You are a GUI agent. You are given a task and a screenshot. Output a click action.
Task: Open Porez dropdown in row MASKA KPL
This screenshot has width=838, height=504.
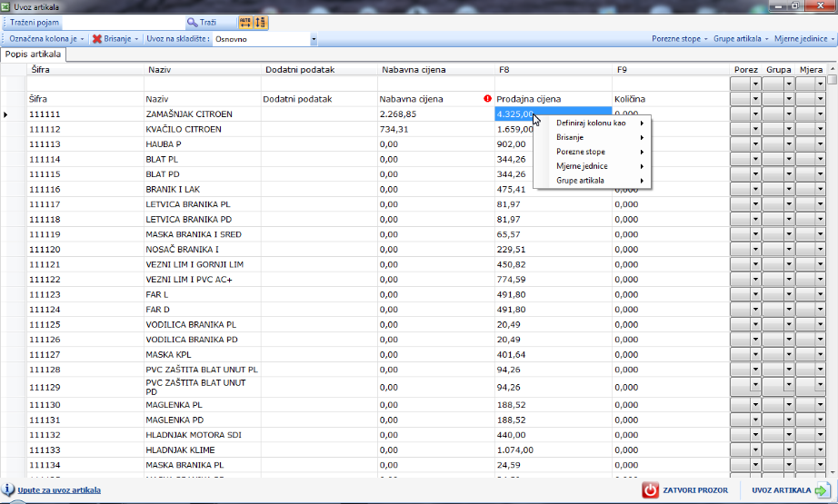click(755, 354)
